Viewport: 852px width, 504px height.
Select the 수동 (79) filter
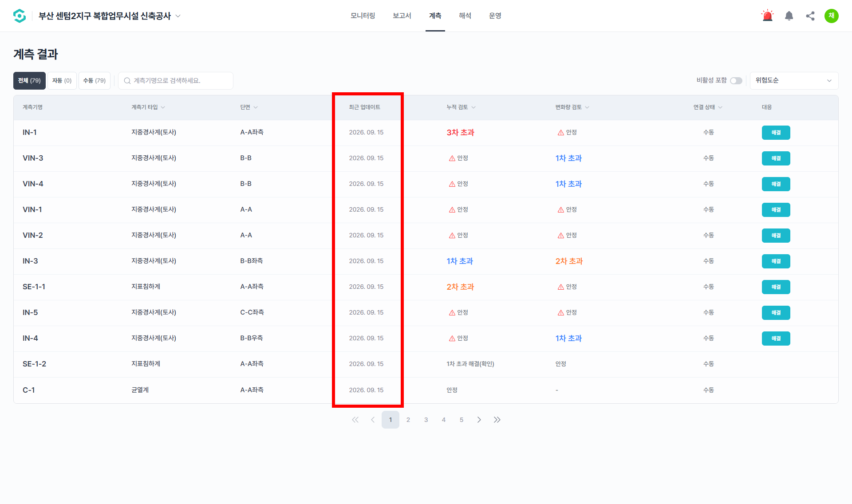[95, 81]
